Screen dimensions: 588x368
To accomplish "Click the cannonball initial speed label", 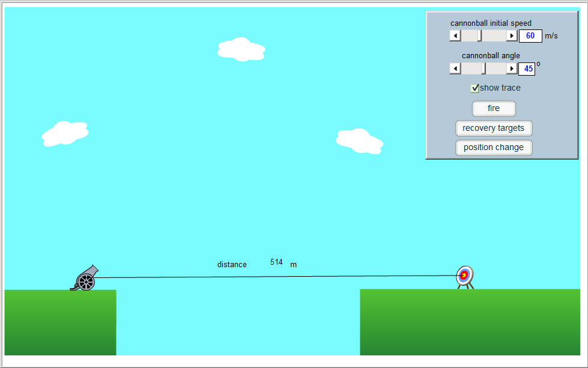I will coord(491,23).
